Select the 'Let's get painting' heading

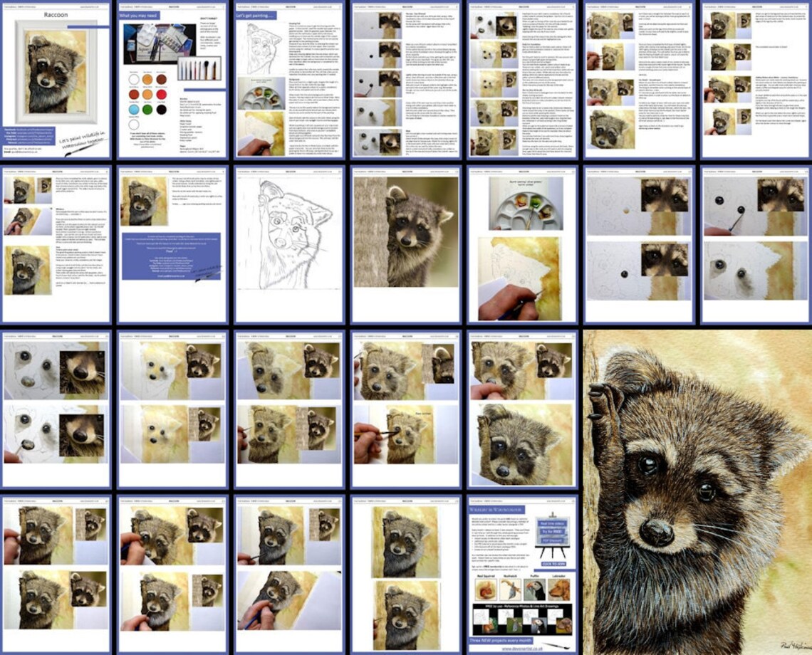pos(256,16)
